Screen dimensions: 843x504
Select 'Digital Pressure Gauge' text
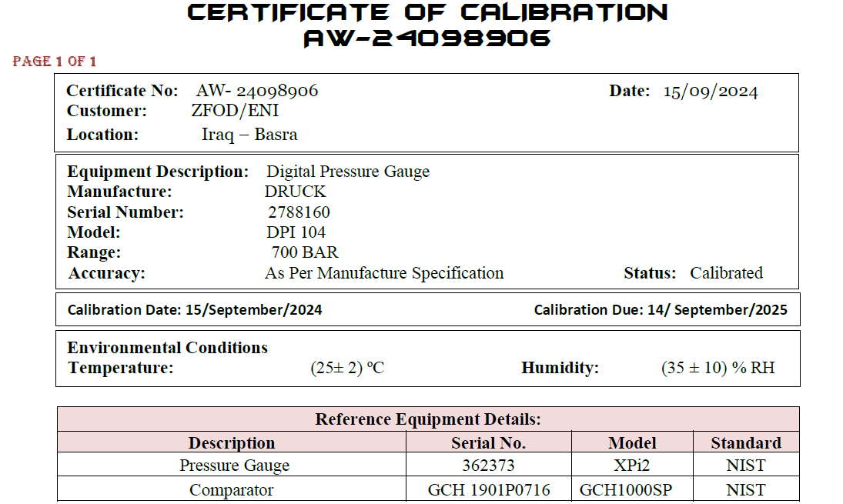tap(348, 172)
